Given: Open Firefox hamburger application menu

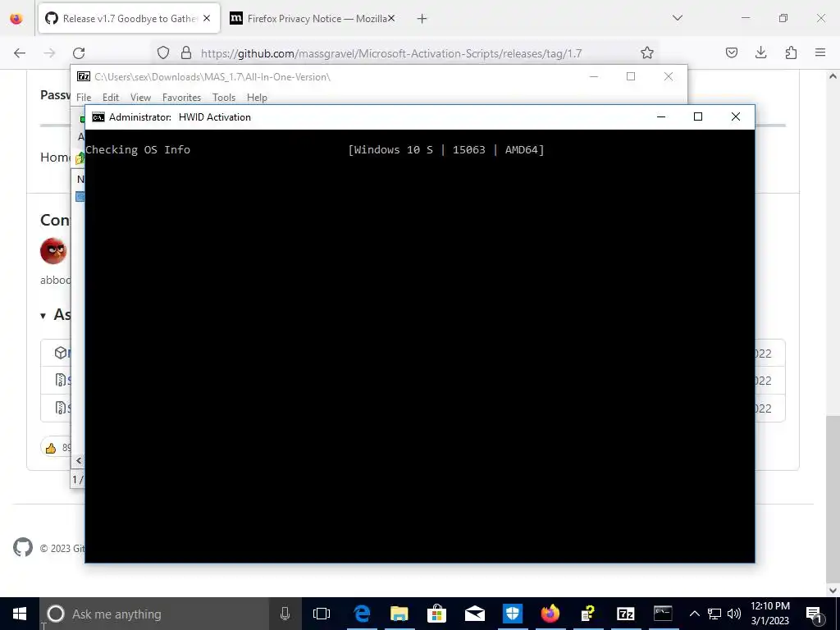Looking at the screenshot, I should pos(820,52).
